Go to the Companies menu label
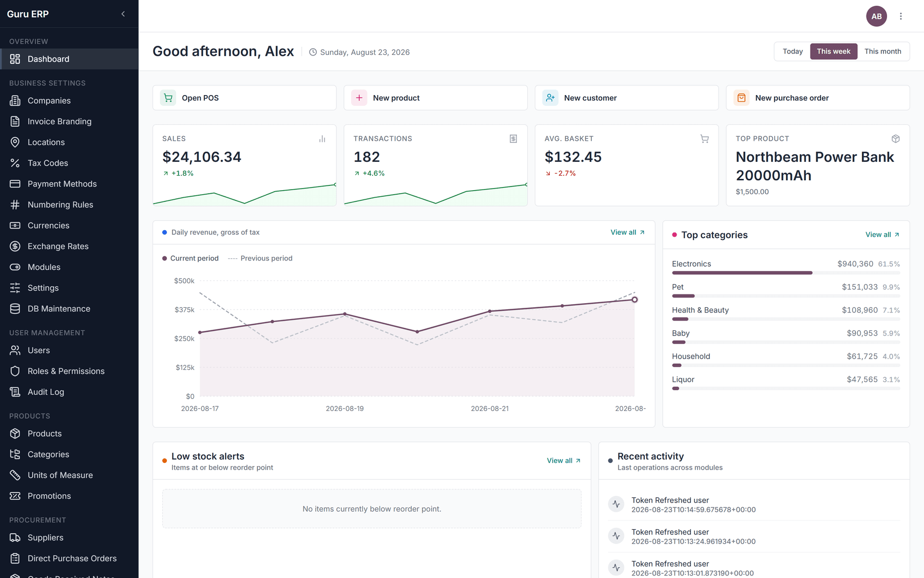The image size is (924, 578). 49,101
